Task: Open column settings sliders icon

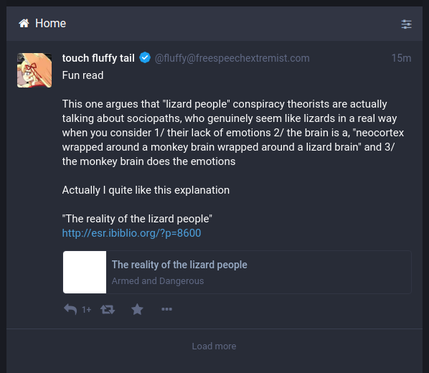Action: point(406,24)
